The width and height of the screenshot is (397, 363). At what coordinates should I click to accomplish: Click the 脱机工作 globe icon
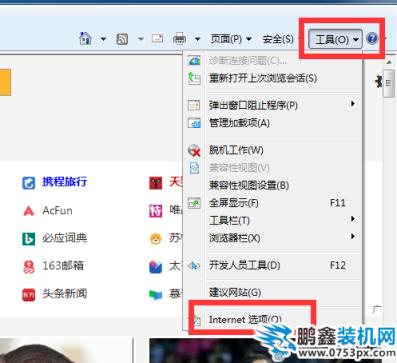[194, 150]
